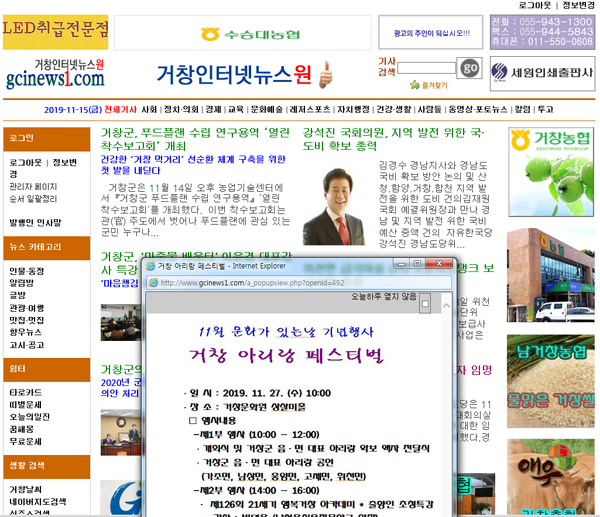Click the popup address bar URL
The image size is (600, 517).
252,283
